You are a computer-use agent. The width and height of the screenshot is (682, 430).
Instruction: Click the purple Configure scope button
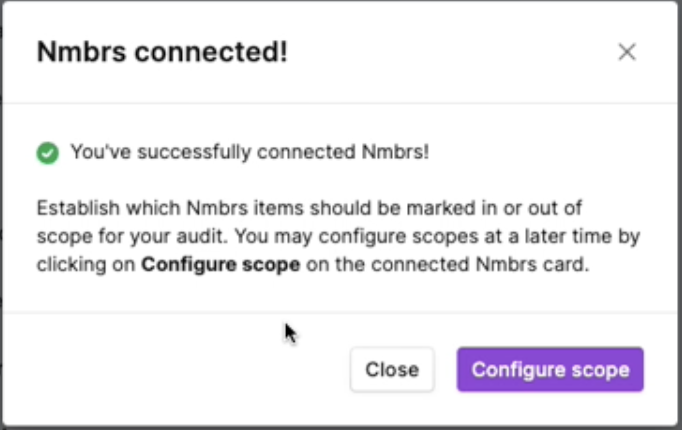(550, 370)
